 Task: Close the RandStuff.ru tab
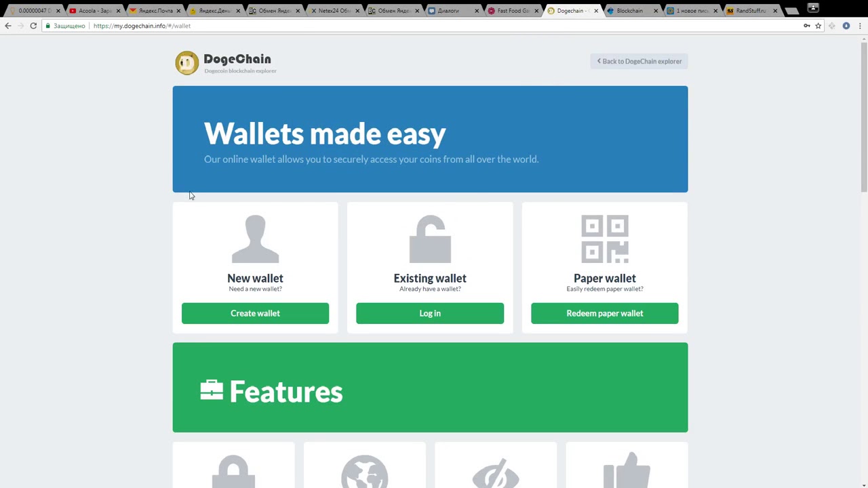click(x=775, y=11)
